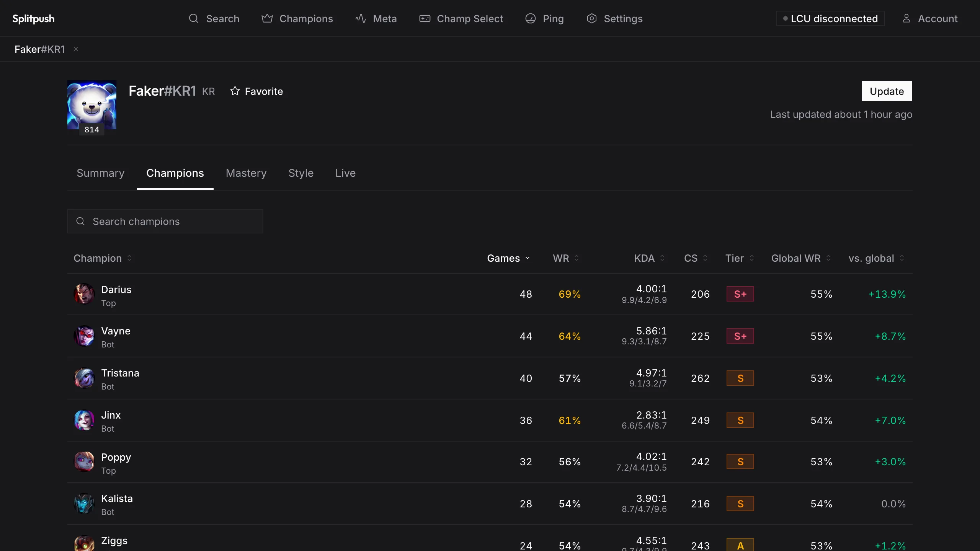Viewport: 980px width, 551px height.
Task: Sort table by CS column
Action: pos(696,258)
